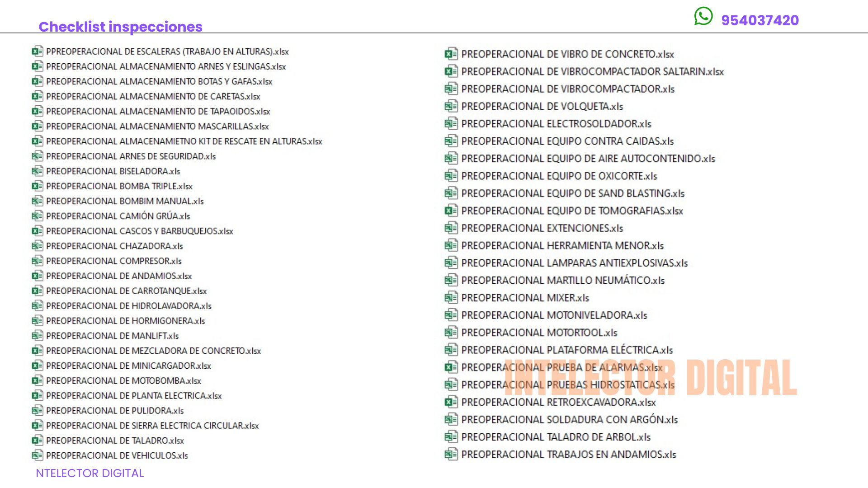Image resolution: width=868 pixels, height=488 pixels.
Task: Click Excel icon beside PREOPERACIONAL CHAZADORA.xls
Action: tap(37, 246)
